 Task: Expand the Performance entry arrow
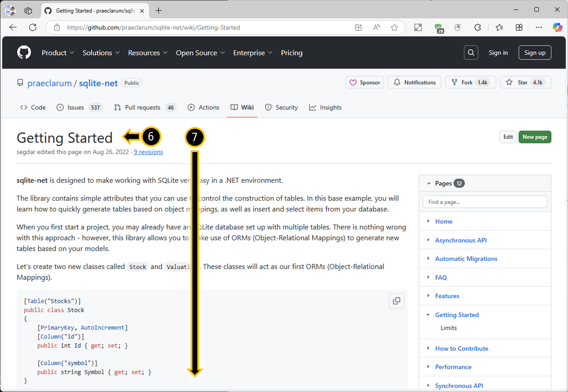click(x=429, y=366)
